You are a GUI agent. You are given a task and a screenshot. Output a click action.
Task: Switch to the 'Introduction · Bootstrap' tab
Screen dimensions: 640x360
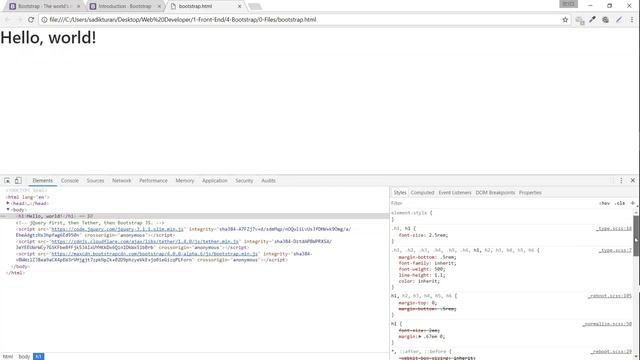124,6
